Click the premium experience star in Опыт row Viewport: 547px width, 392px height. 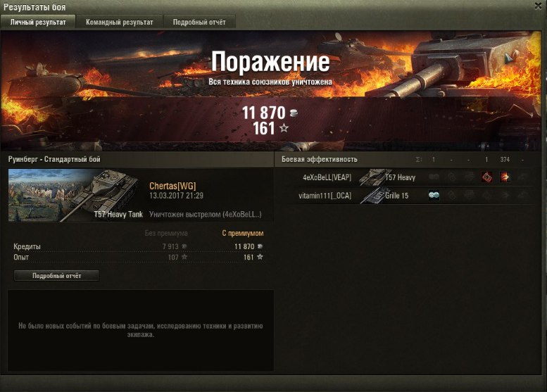[x=260, y=257]
